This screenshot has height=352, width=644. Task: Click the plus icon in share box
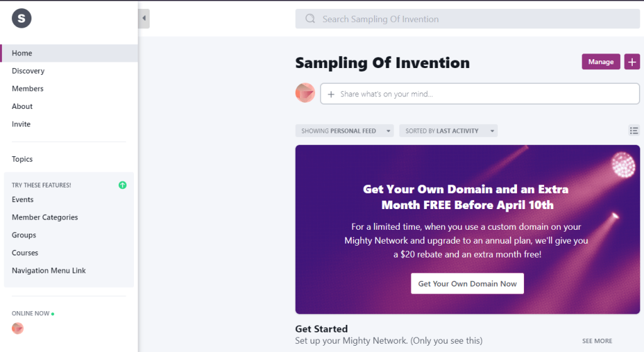tap(331, 94)
